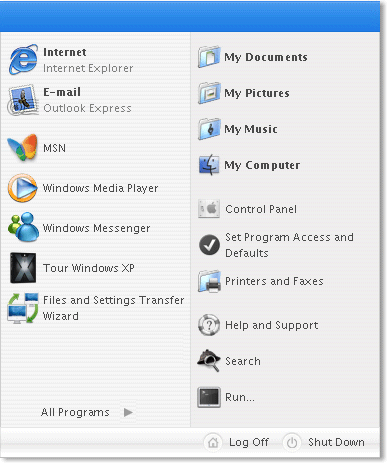This screenshot has height=463, width=387.
Task: Select Set Program Access and Defaults text
Action: [289, 245]
